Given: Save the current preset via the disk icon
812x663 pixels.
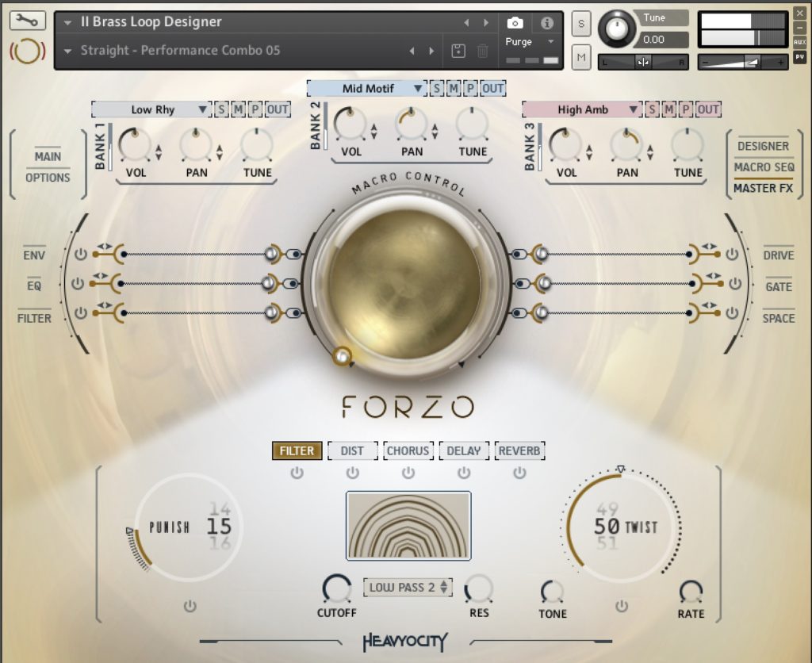Looking at the screenshot, I should click(x=458, y=51).
